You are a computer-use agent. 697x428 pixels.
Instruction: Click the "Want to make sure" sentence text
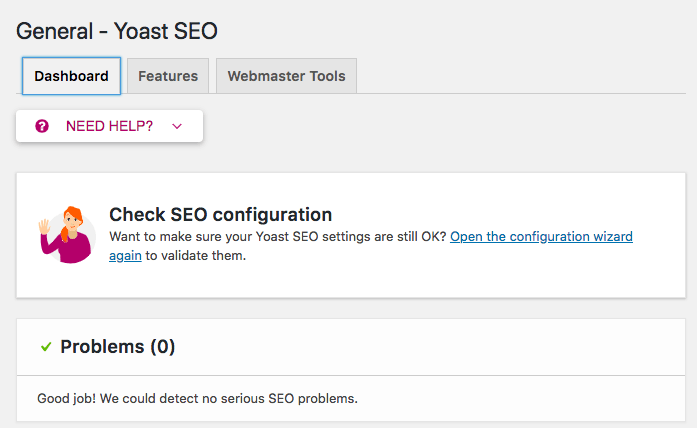[277, 236]
